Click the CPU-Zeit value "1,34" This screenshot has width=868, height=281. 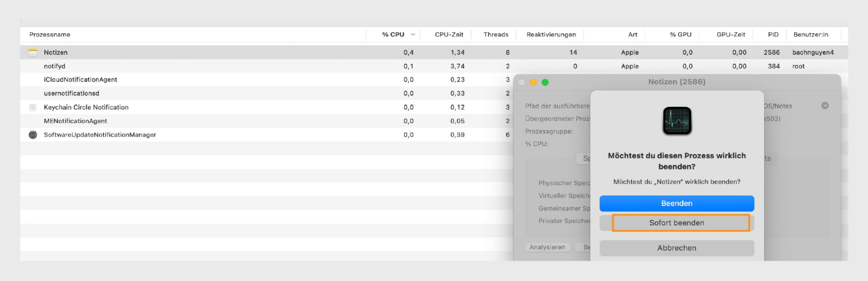[x=458, y=52]
